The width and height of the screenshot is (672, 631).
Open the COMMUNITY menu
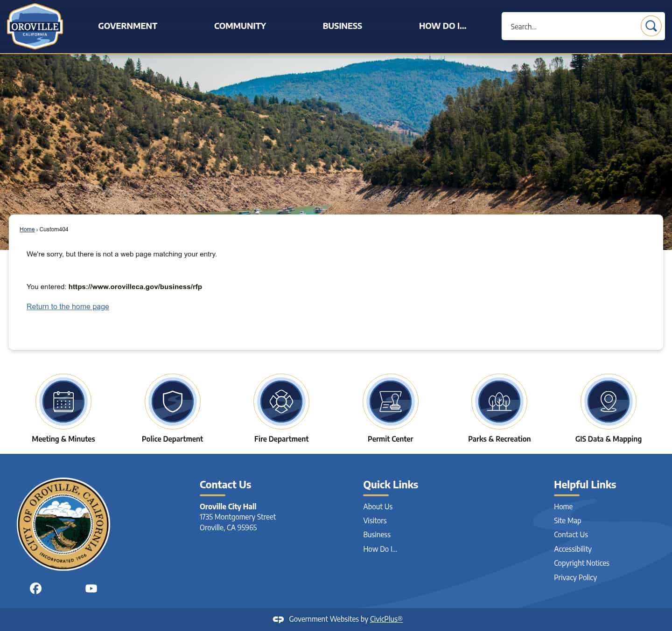(x=240, y=26)
